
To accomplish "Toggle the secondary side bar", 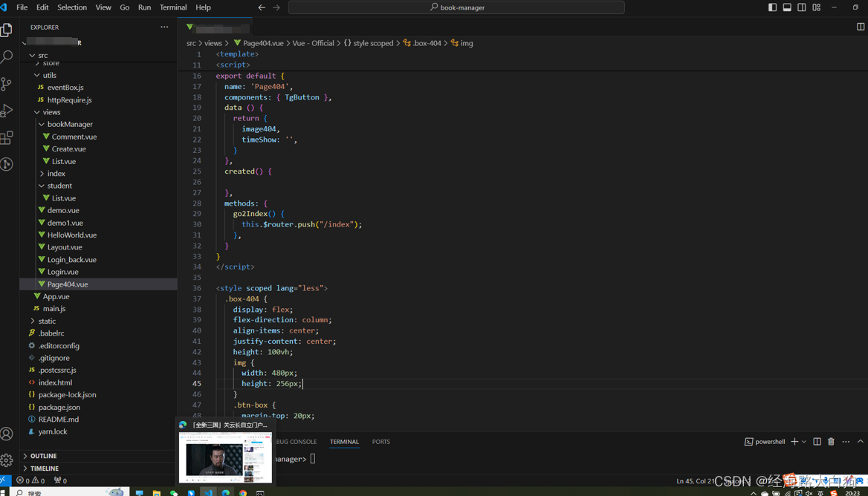I will pos(802,7).
